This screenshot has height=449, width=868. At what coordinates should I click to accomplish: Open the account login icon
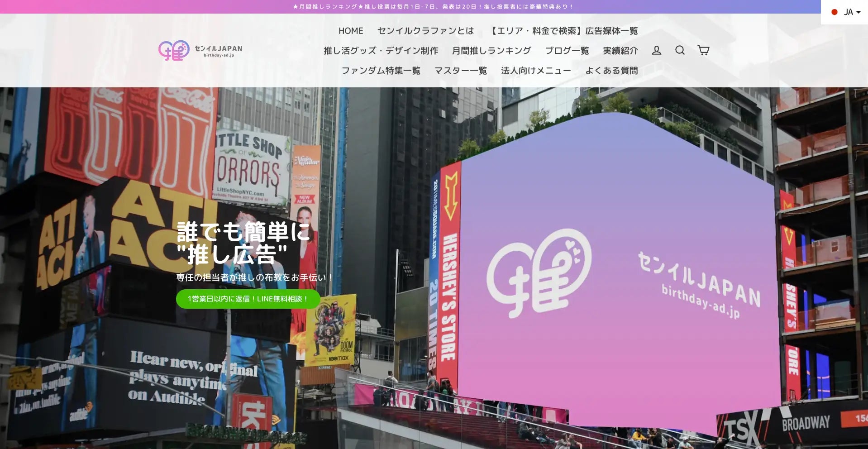[656, 51]
